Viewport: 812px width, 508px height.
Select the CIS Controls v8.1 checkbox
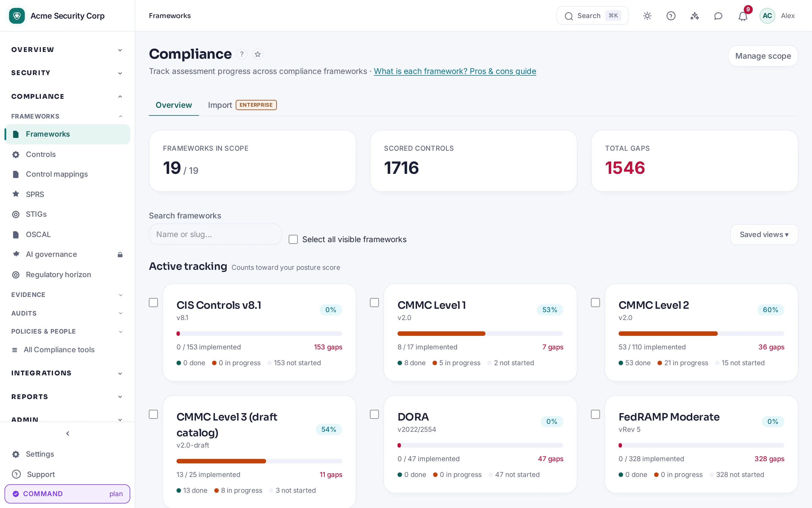pos(153,302)
